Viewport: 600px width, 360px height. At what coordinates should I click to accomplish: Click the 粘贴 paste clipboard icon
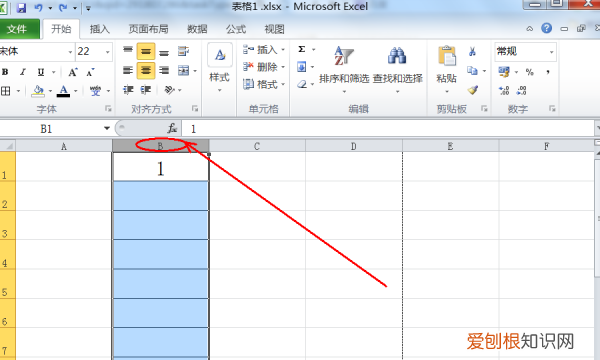(x=447, y=57)
